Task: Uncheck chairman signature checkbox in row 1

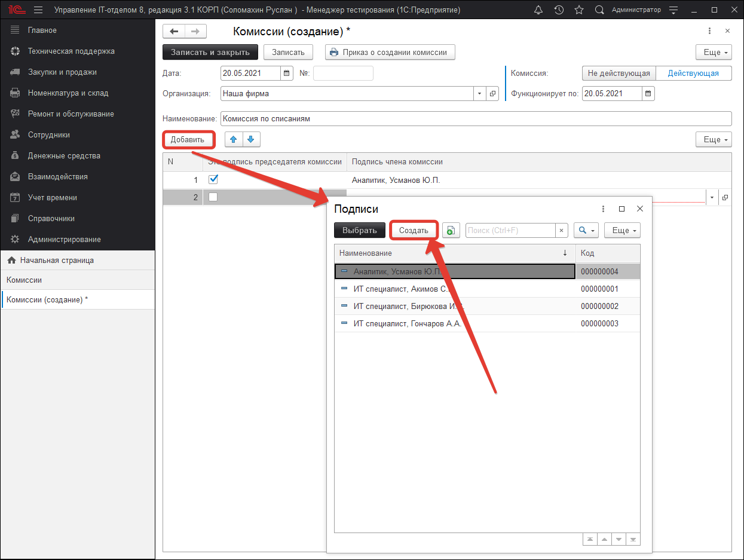Action: [213, 179]
